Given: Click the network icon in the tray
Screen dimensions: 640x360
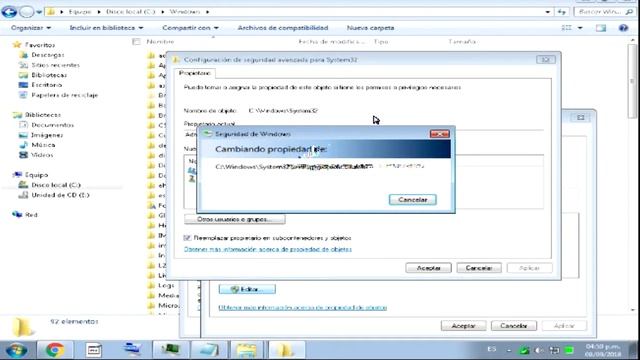Looking at the screenshot, I should click(554, 350).
